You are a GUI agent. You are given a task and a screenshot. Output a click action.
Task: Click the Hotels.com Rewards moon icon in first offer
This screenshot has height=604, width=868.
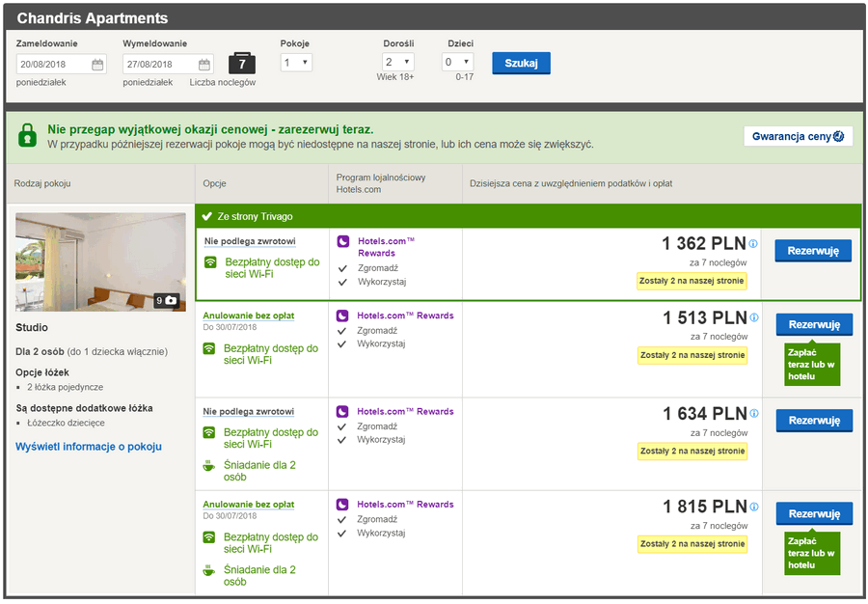coord(343,241)
